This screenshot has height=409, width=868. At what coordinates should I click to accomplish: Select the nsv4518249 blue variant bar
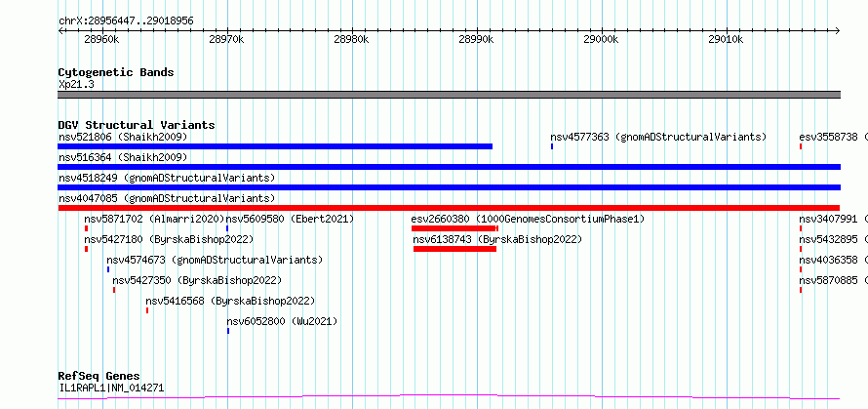pos(449,187)
